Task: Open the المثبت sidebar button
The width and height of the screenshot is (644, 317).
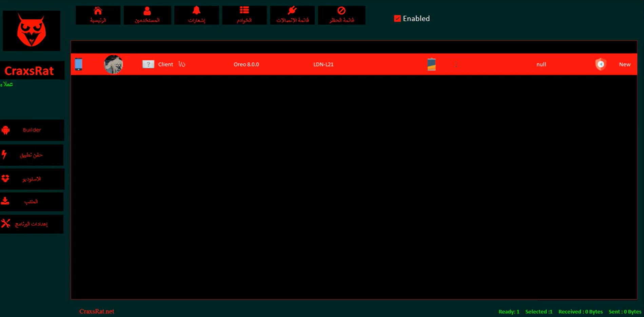Action: tap(32, 202)
